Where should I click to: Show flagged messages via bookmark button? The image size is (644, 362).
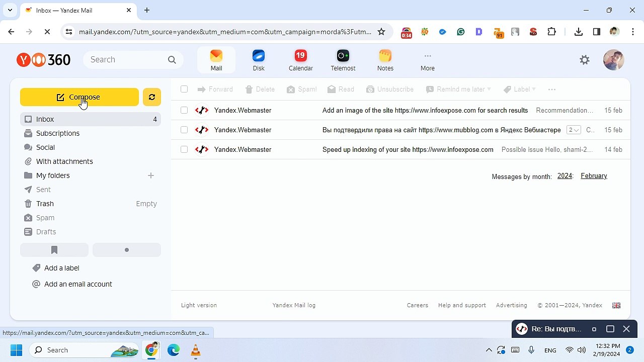point(54,250)
